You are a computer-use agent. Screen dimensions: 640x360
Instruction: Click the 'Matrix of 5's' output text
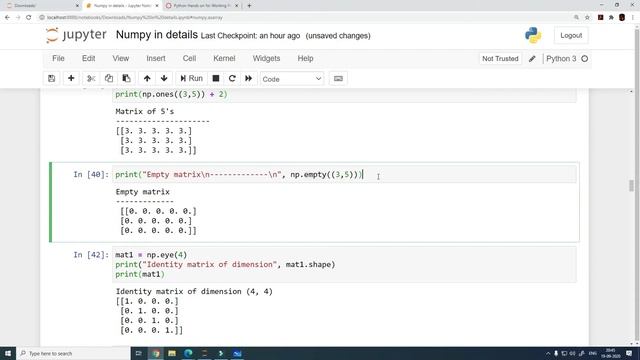point(144,111)
